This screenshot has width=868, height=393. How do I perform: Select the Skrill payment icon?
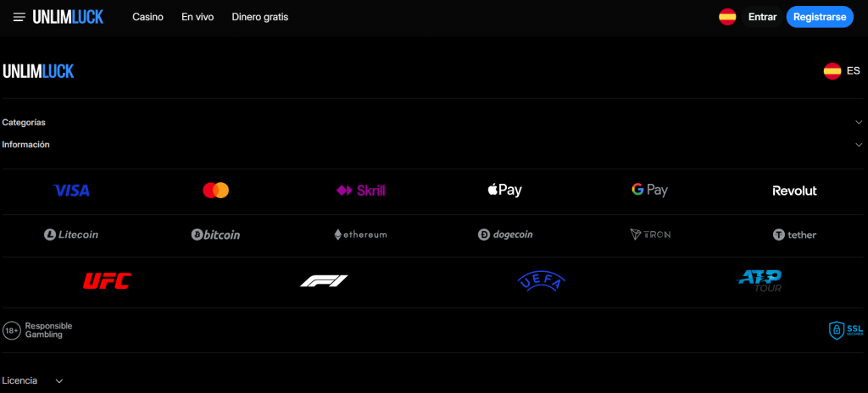pos(360,191)
